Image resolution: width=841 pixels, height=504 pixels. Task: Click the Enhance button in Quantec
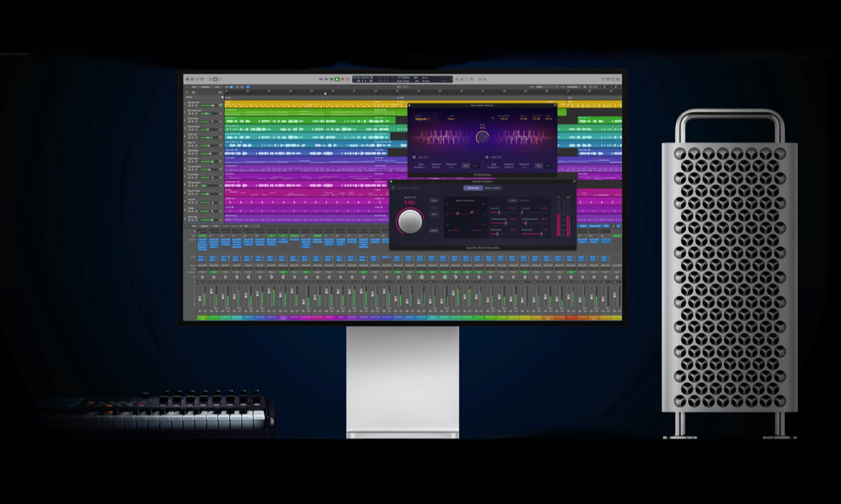[434, 231]
